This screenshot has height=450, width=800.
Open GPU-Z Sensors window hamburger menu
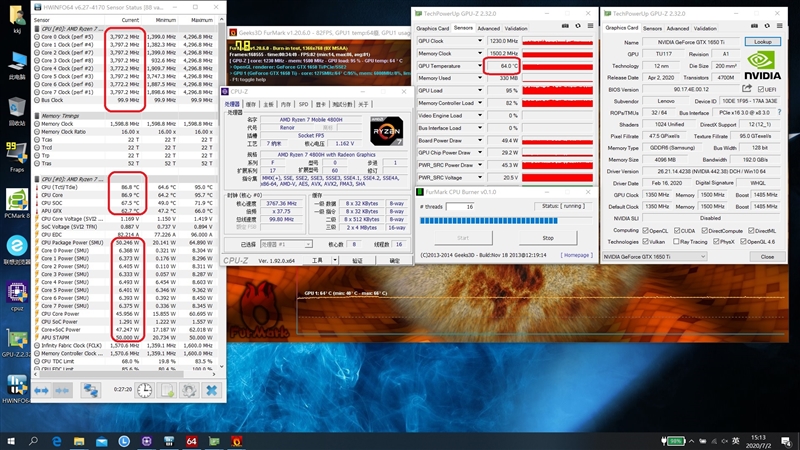click(590, 26)
